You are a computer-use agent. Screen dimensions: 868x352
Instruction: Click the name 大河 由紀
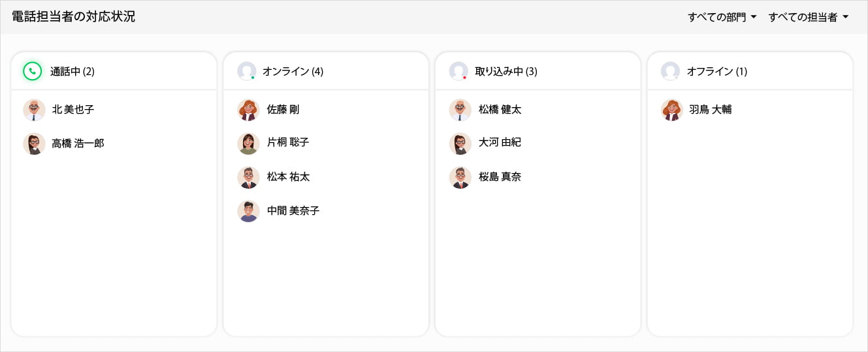[x=500, y=142]
